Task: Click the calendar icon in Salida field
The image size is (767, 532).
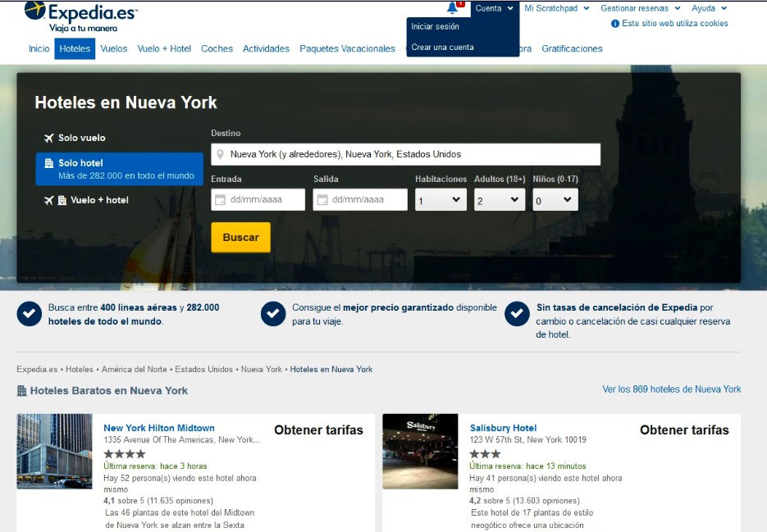Action: [x=322, y=200]
